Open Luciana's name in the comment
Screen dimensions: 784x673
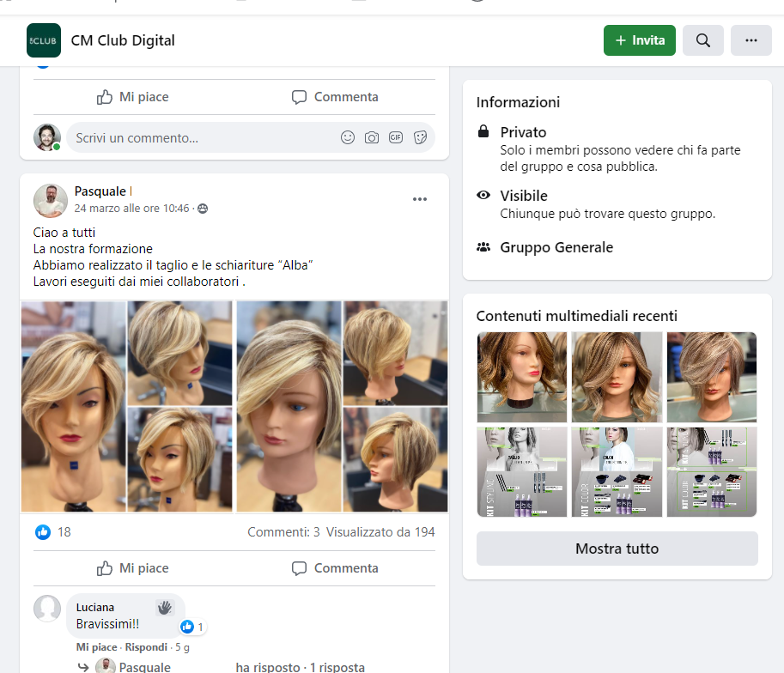coord(95,608)
